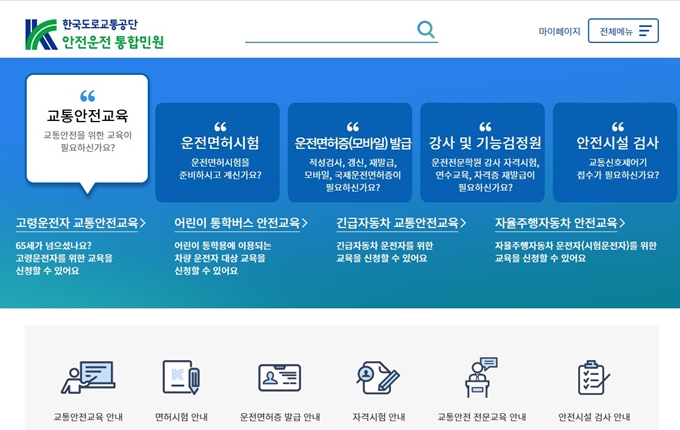This screenshot has height=430, width=680.
Task: Open 고령운전자 교통안전교육 link
Action: (x=77, y=223)
